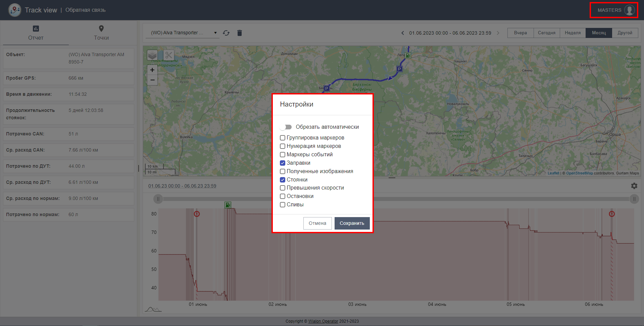Click the left timeline range slider handle
The image size is (644, 326).
point(158,199)
